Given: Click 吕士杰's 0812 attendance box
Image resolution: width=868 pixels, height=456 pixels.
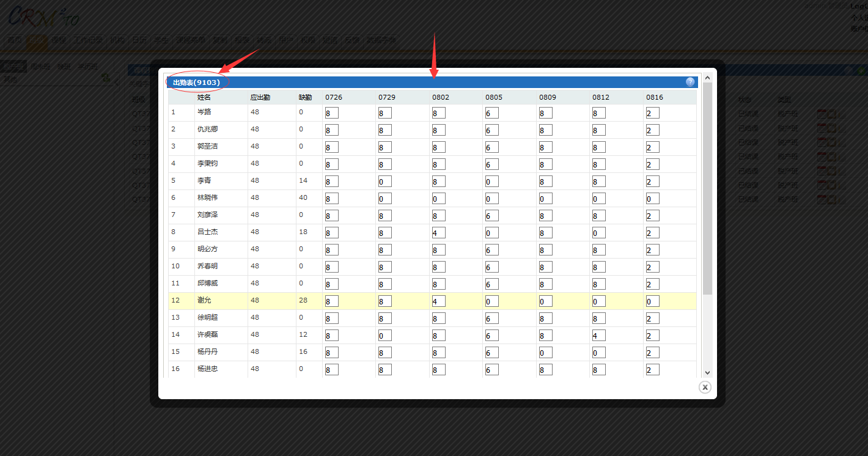Looking at the screenshot, I should tap(598, 233).
